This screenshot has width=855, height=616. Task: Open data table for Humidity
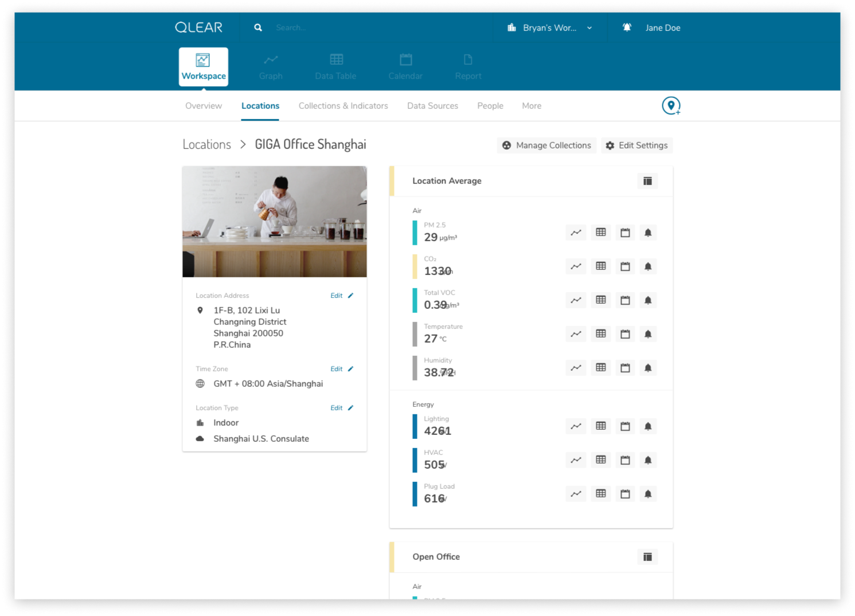point(600,368)
